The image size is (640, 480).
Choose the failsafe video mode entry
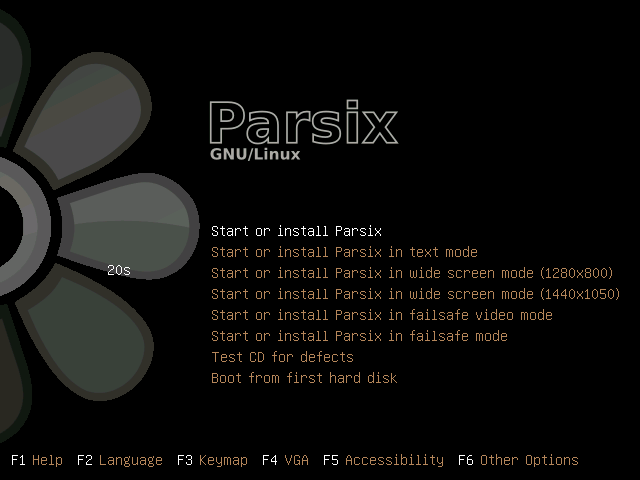tap(382, 315)
